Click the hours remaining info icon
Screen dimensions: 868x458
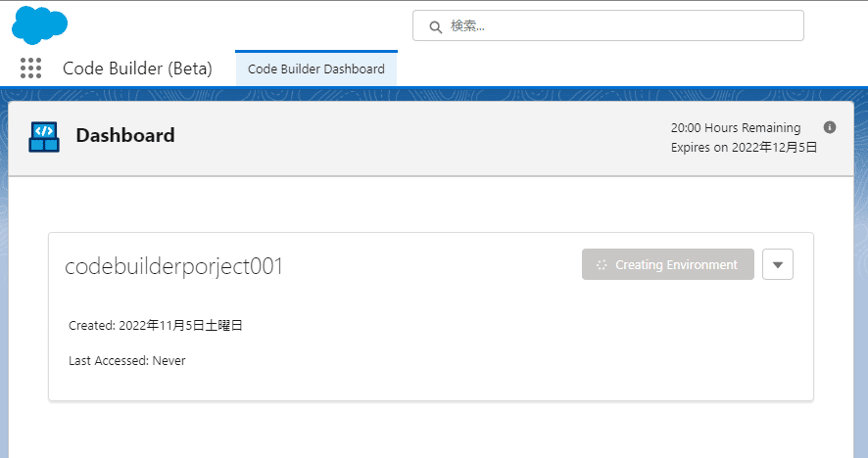pyautogui.click(x=829, y=127)
